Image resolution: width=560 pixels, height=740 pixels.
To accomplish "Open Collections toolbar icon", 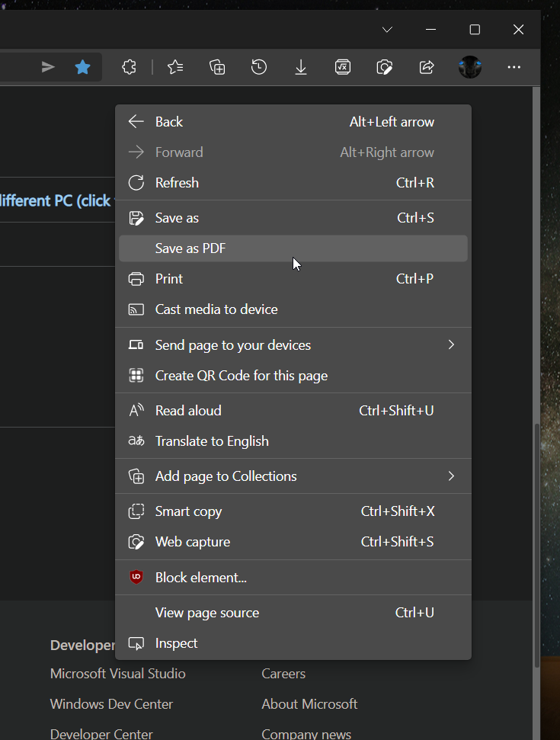I will (x=217, y=68).
